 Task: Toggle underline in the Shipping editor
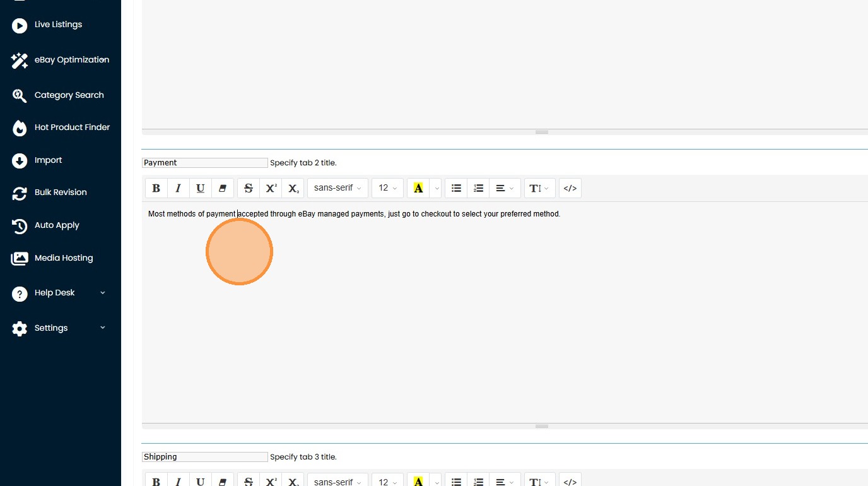[200, 482]
